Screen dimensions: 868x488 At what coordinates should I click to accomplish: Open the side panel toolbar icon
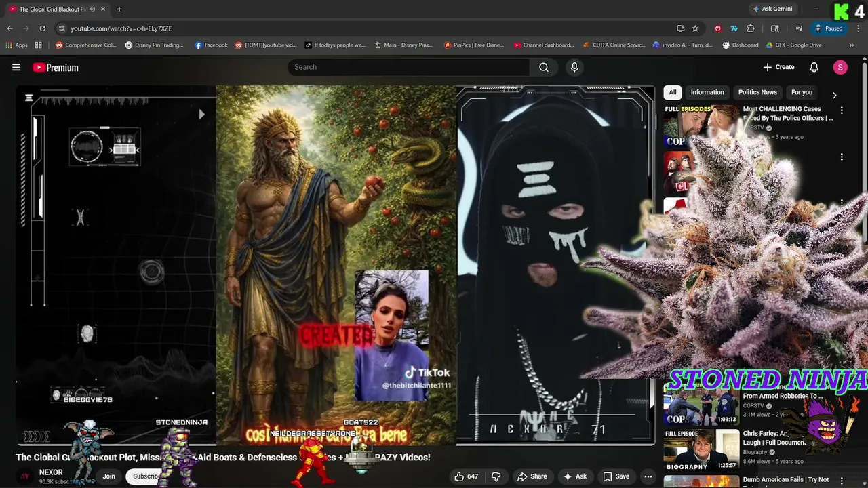[x=775, y=28]
